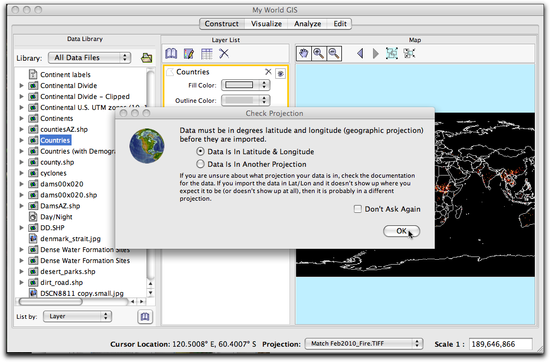This screenshot has width=550, height=362.
Task: Open the Fill Color swatch selector
Action: click(x=245, y=85)
